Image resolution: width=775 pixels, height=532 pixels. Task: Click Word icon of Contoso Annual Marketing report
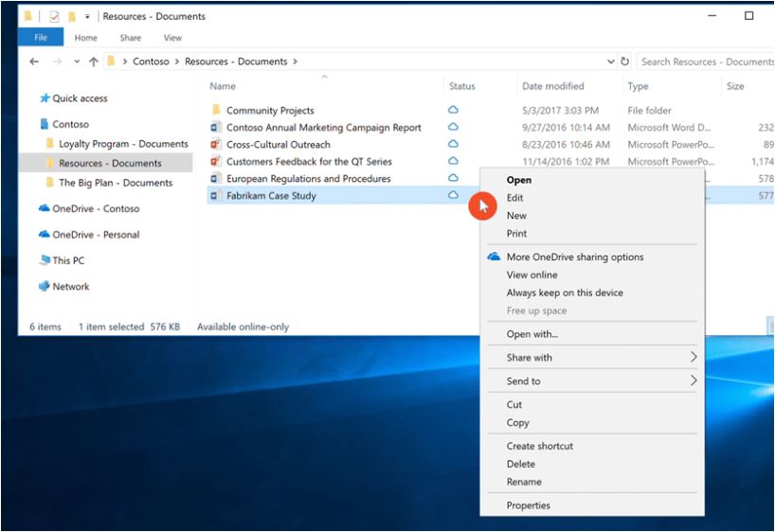pos(215,127)
